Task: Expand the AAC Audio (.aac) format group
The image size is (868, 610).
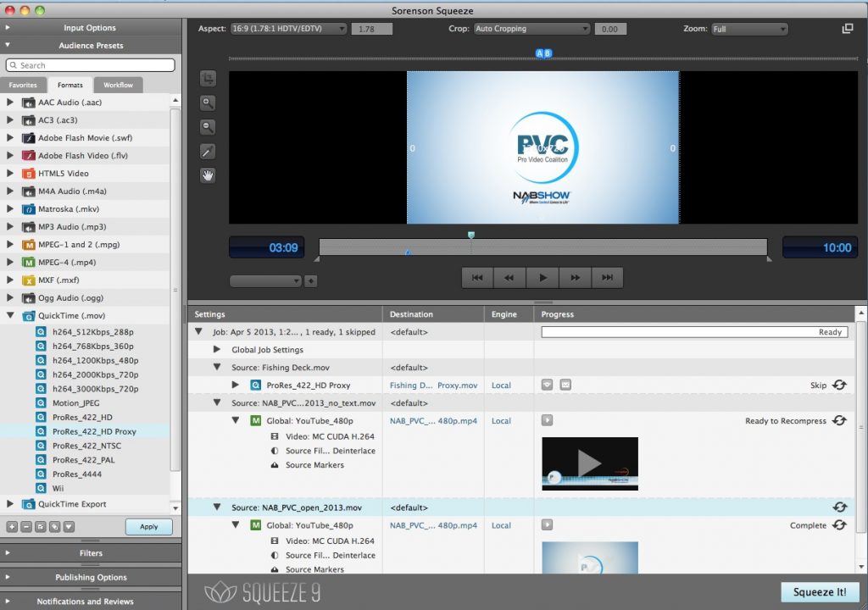Action: [10, 103]
